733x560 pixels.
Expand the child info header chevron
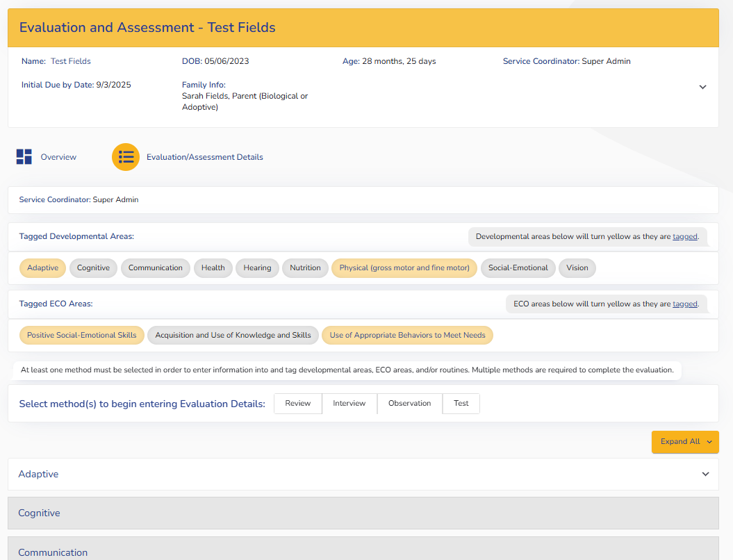coord(702,87)
